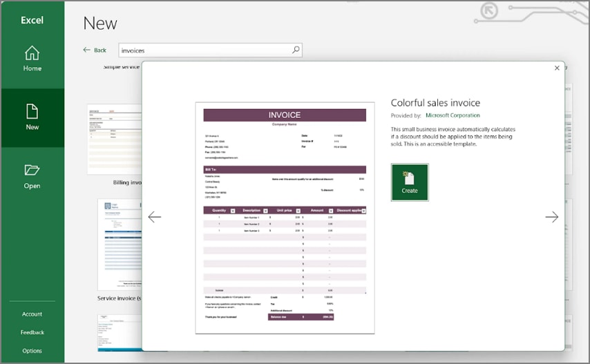Viewport: 590px width, 364px height.
Task: Select the New page in the sidebar
Action: pos(32,117)
